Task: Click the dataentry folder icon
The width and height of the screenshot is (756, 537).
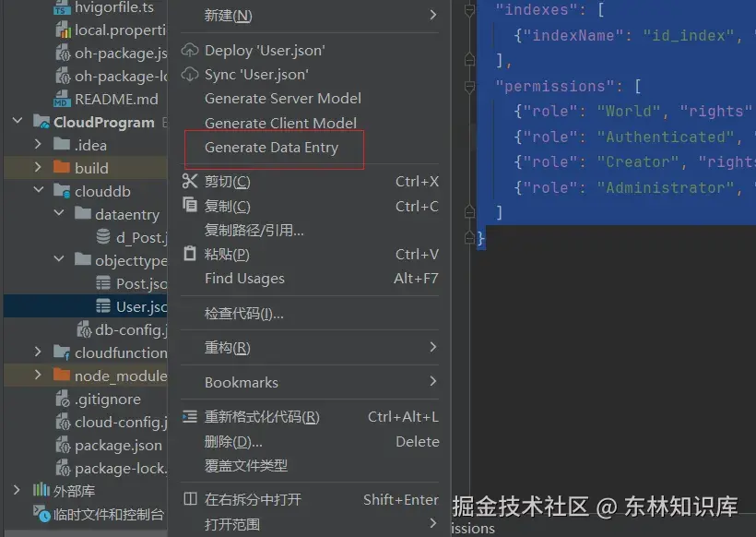Action: pos(83,213)
